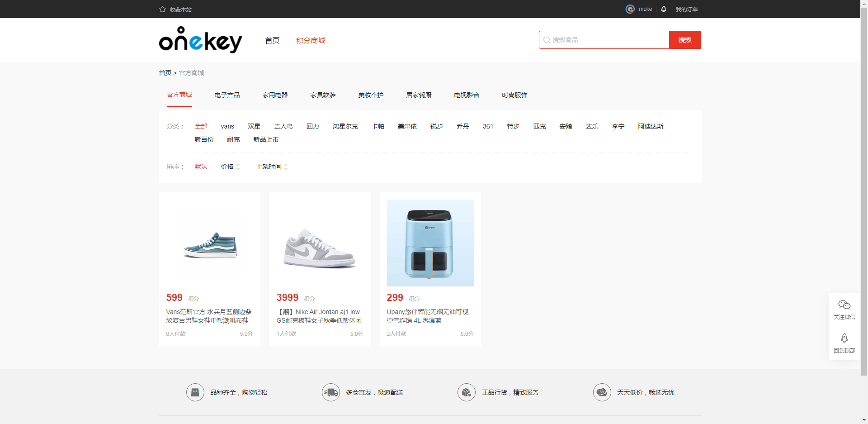Select the 默认 sort option
The width and height of the screenshot is (868, 424).
(x=201, y=167)
